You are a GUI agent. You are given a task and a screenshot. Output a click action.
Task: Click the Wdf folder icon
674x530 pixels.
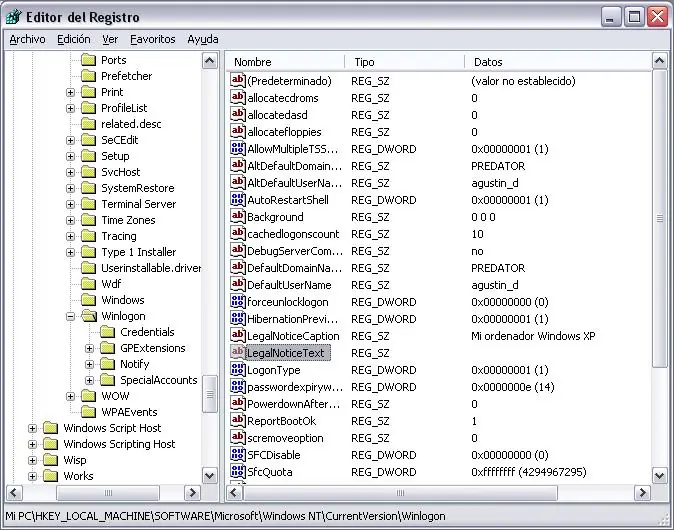89,284
